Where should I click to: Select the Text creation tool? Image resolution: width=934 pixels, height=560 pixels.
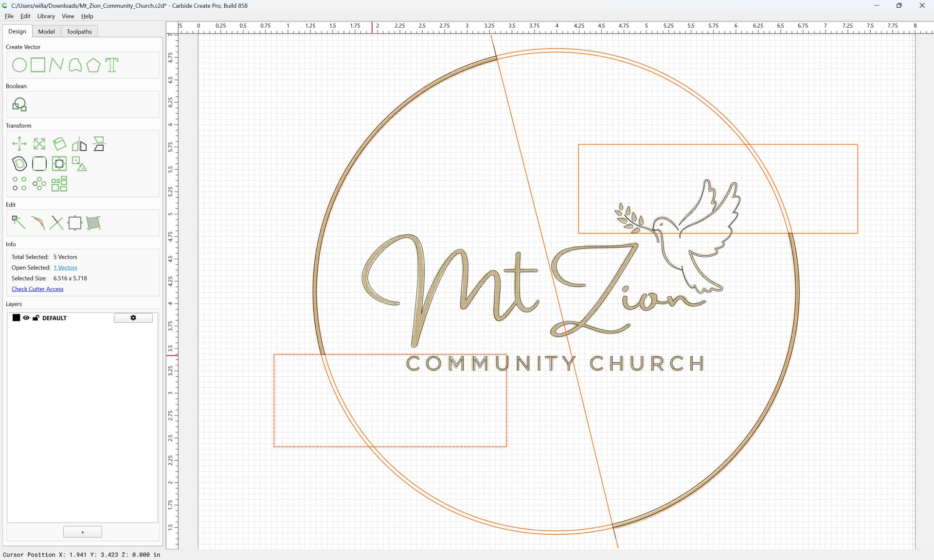pyautogui.click(x=112, y=65)
